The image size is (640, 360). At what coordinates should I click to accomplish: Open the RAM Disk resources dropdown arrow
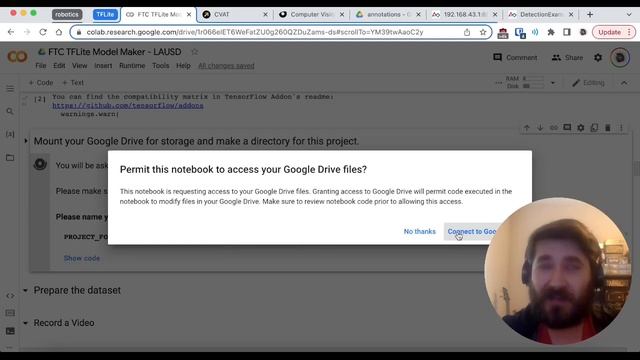tap(553, 82)
